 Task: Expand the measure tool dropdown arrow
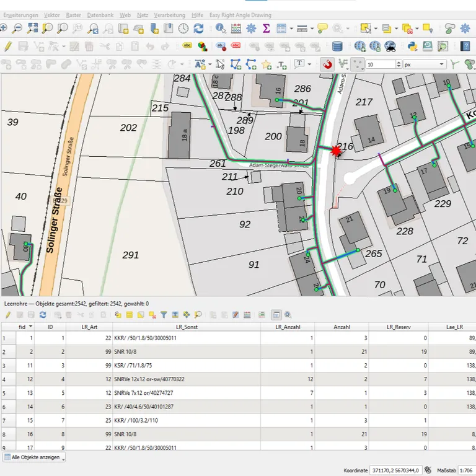click(x=312, y=29)
